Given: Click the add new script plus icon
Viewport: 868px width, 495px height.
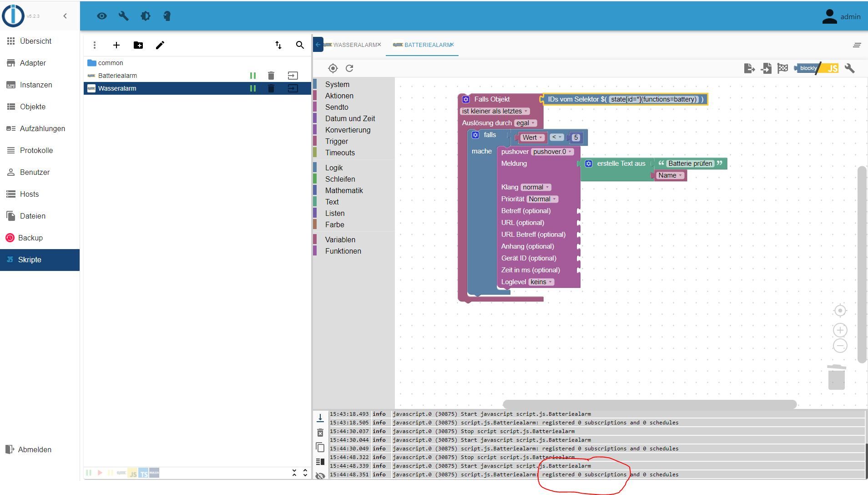Looking at the screenshot, I should click(116, 45).
